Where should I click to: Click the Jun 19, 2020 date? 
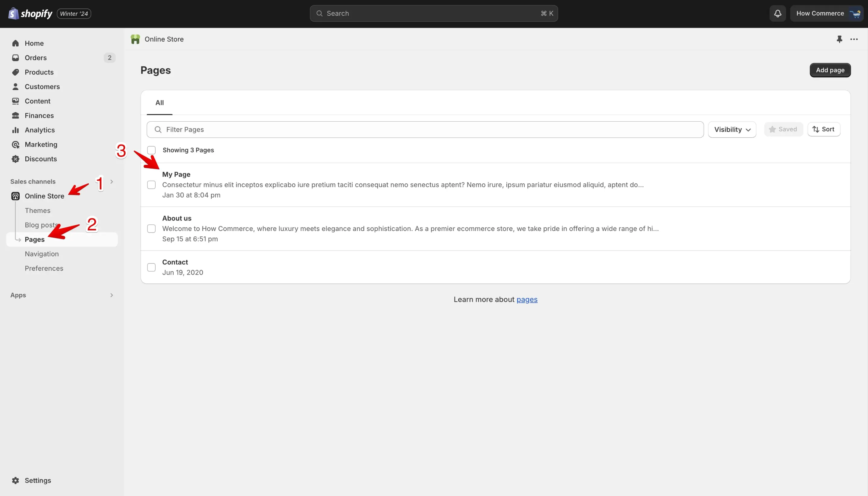[x=183, y=273]
